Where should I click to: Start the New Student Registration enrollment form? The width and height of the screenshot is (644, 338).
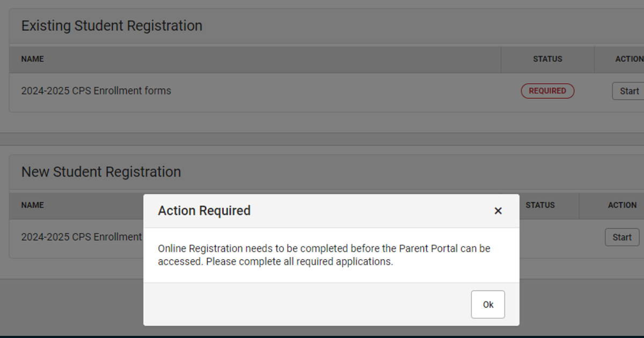tap(622, 237)
